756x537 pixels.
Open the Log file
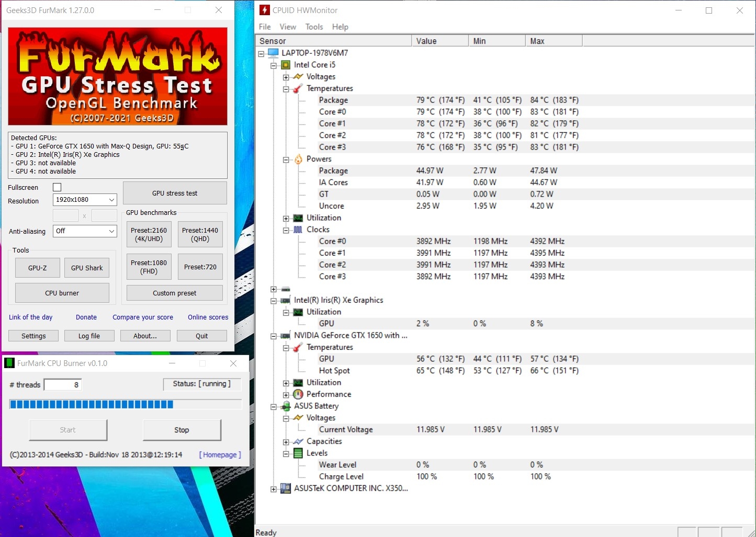(x=89, y=336)
